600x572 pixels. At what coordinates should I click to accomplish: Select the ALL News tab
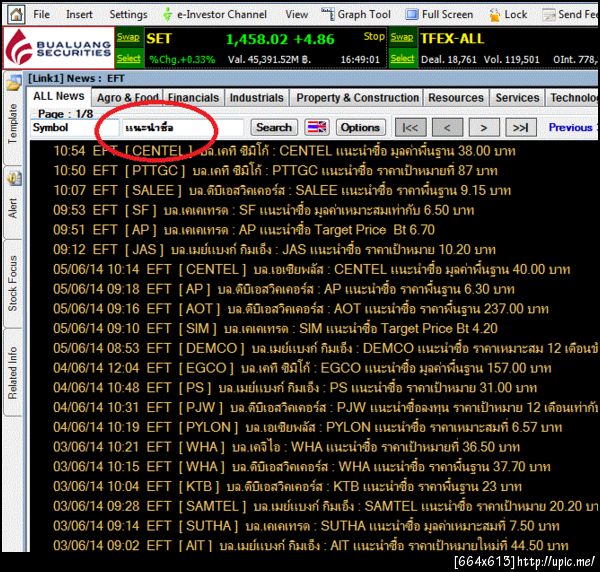[59, 96]
